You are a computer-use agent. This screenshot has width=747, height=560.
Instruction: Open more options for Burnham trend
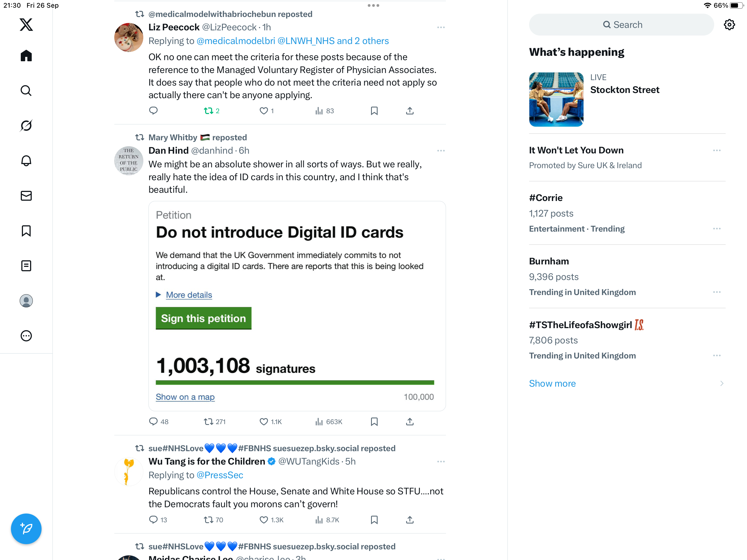pyautogui.click(x=717, y=292)
